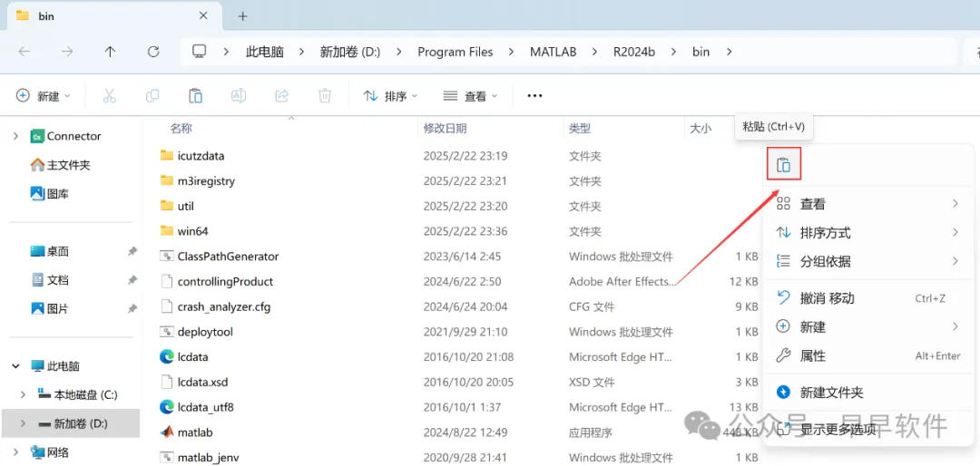Refresh the current folder
This screenshot has width=980, height=466.
153,52
